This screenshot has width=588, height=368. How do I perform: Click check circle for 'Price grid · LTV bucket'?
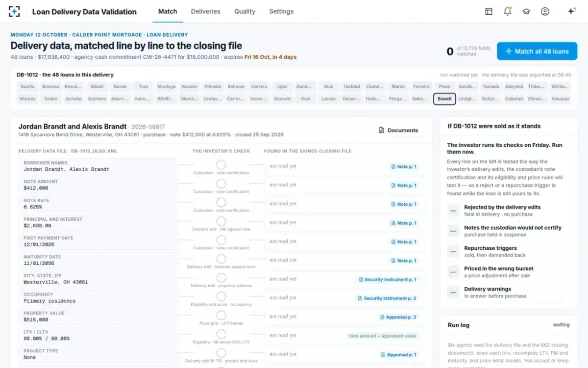click(x=221, y=315)
